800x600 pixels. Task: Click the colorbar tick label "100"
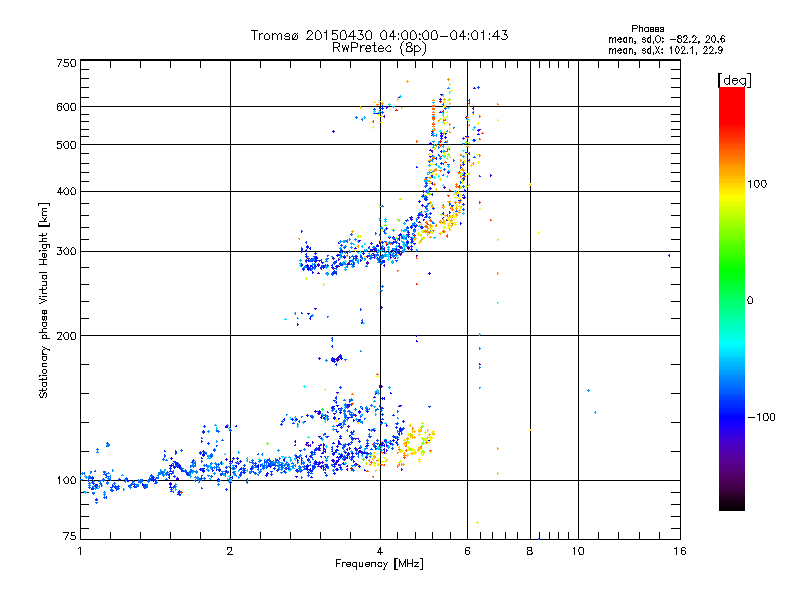[757, 184]
